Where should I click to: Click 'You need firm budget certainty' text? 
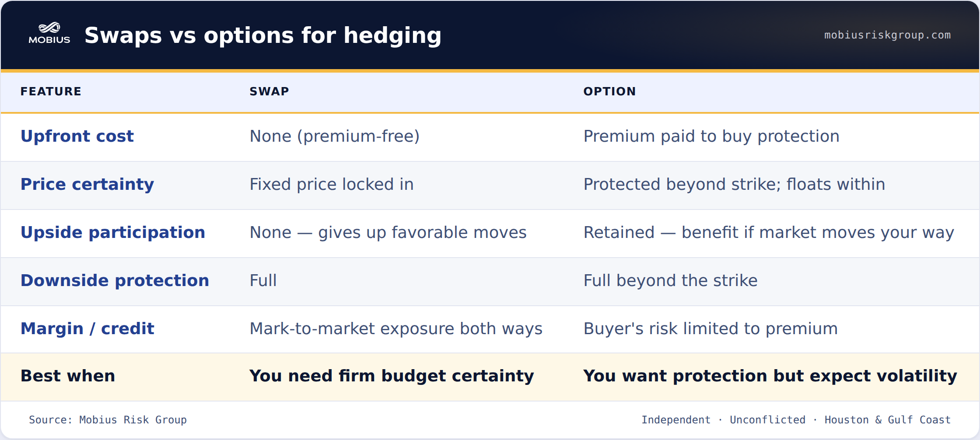click(392, 376)
